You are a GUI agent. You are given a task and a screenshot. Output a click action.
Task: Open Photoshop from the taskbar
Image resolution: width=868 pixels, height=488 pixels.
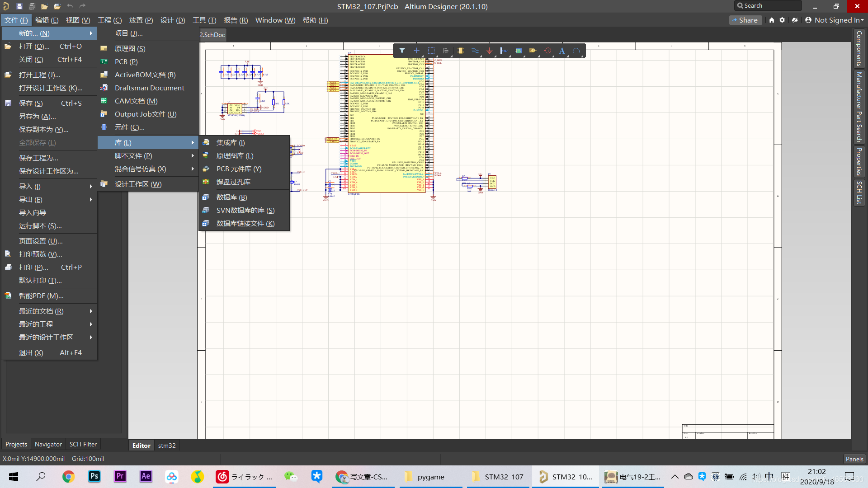(x=94, y=477)
